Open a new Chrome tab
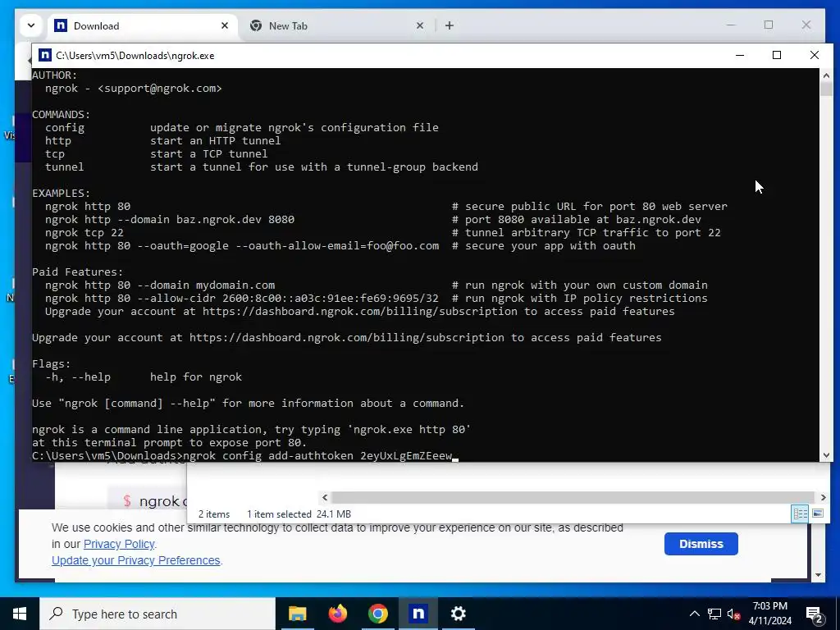The height and width of the screenshot is (630, 840). 450,25
